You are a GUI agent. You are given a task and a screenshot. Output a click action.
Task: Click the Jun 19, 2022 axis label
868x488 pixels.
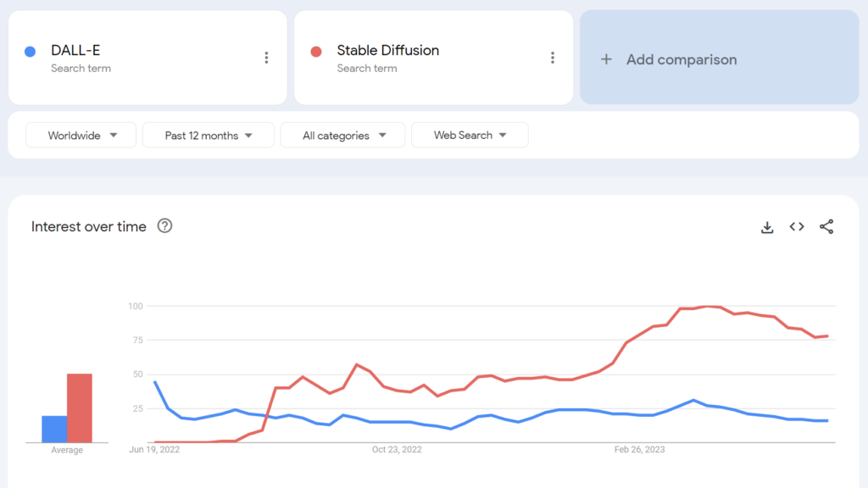click(154, 449)
